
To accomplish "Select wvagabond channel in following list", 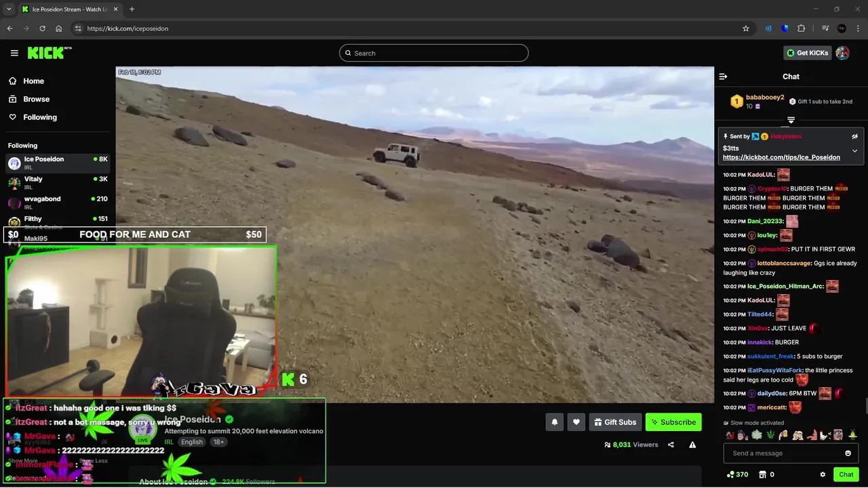I will pos(58,203).
